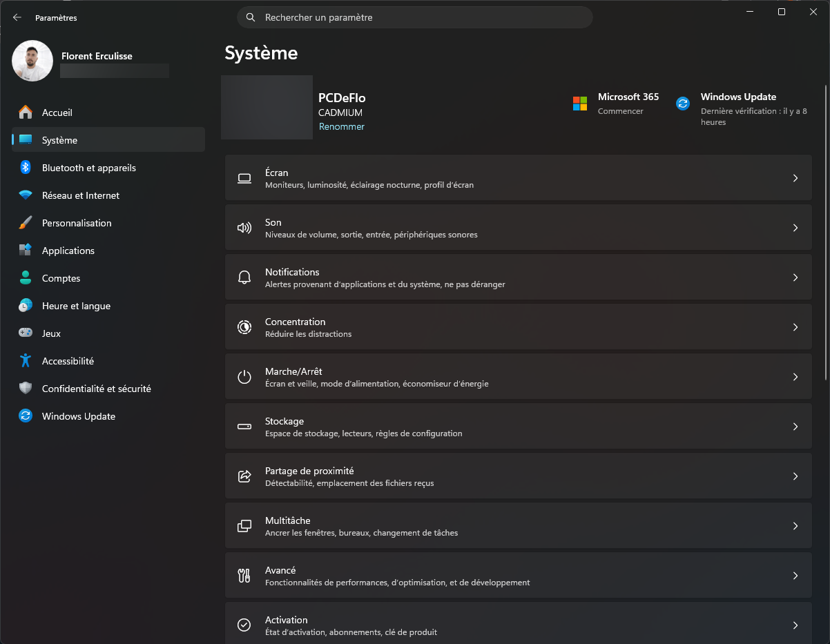Click the Microsoft 365 logo icon
This screenshot has height=644, width=830.
(580, 104)
